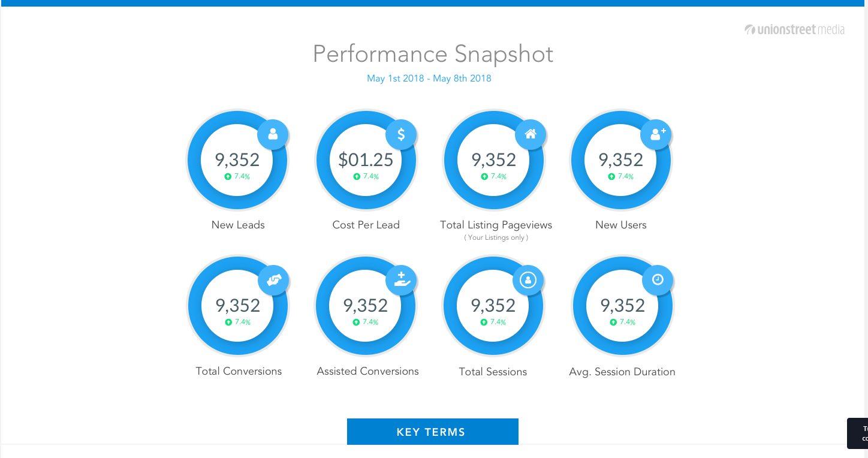The width and height of the screenshot is (868, 458).
Task: Click the Performance Snapshot heading
Action: [433, 54]
